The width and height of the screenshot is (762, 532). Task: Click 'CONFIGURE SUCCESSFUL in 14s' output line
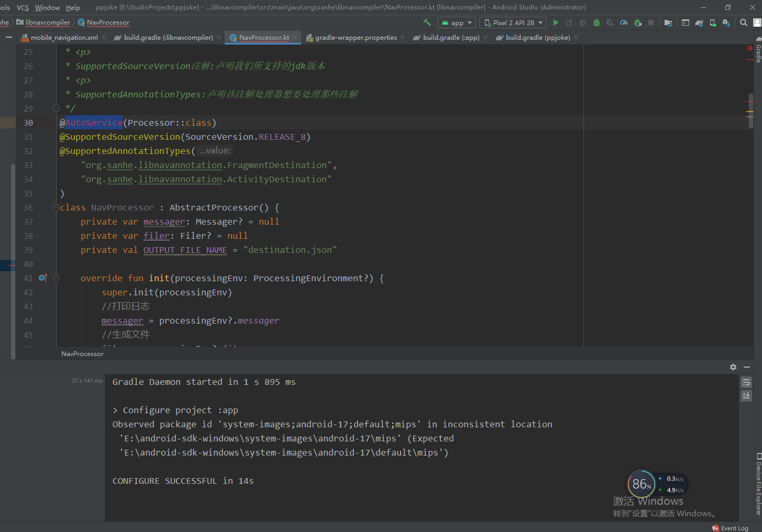click(183, 481)
